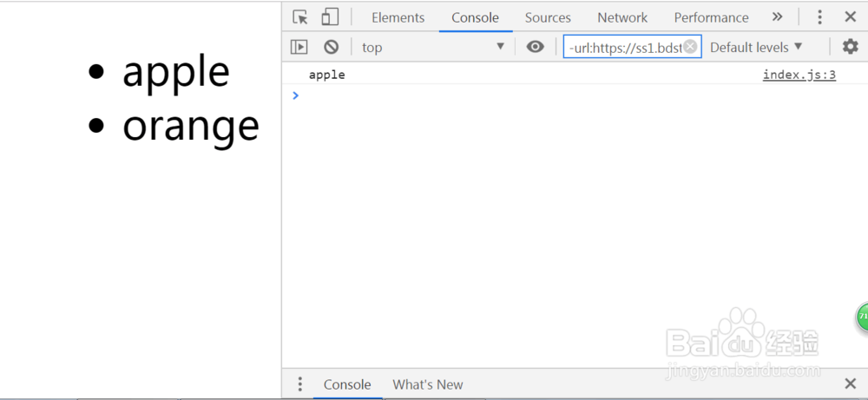Clear the filter text with the x icon
Viewport: 868px width, 400px height.
tap(690, 47)
